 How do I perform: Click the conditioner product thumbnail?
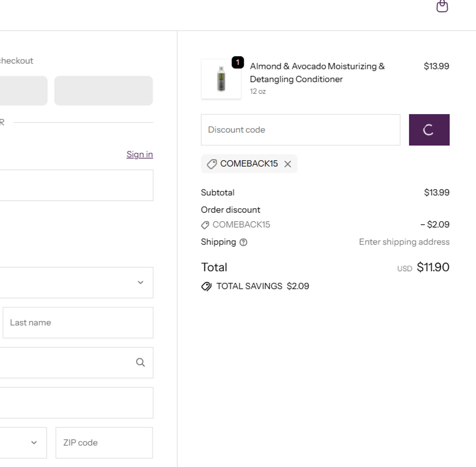click(221, 79)
